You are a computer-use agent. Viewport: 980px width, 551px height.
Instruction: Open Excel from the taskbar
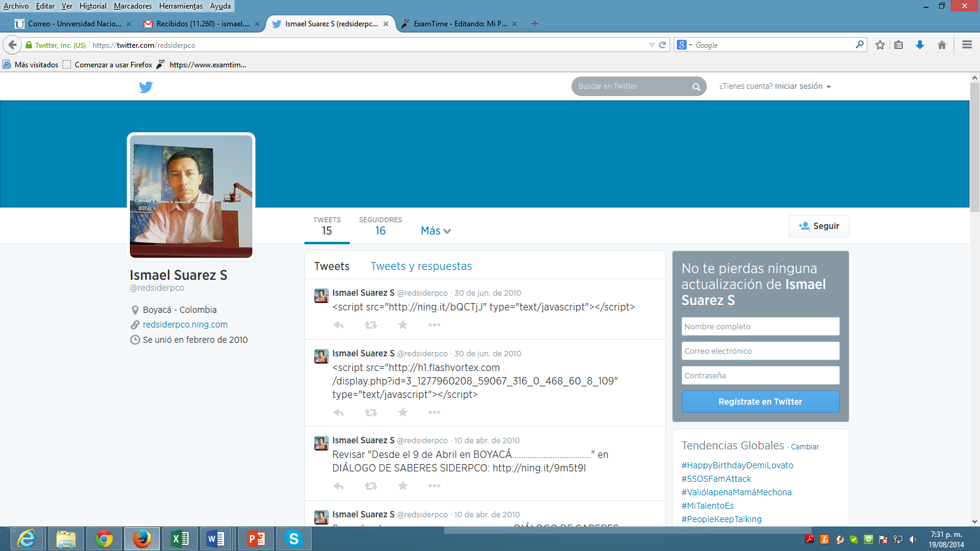(x=180, y=539)
